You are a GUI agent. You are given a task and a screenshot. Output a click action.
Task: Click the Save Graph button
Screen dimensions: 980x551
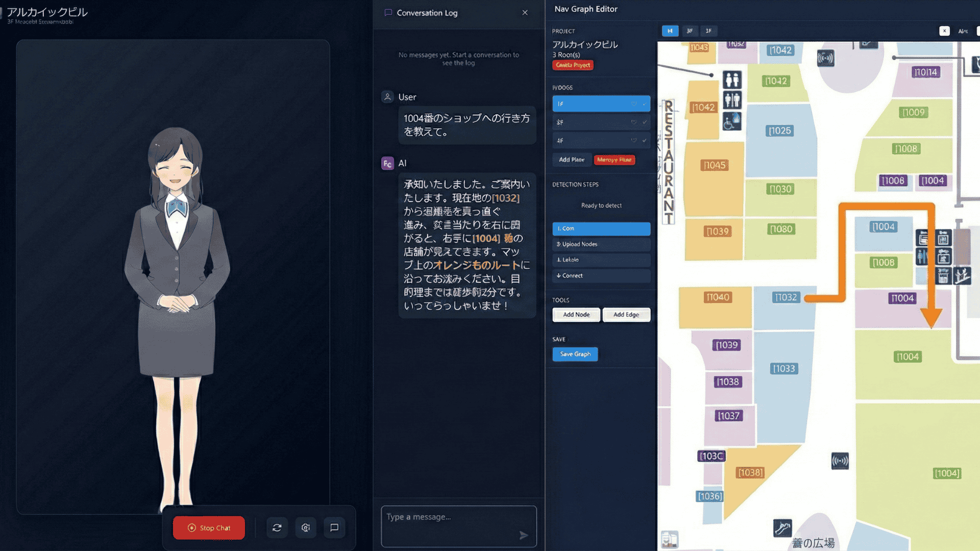(575, 354)
